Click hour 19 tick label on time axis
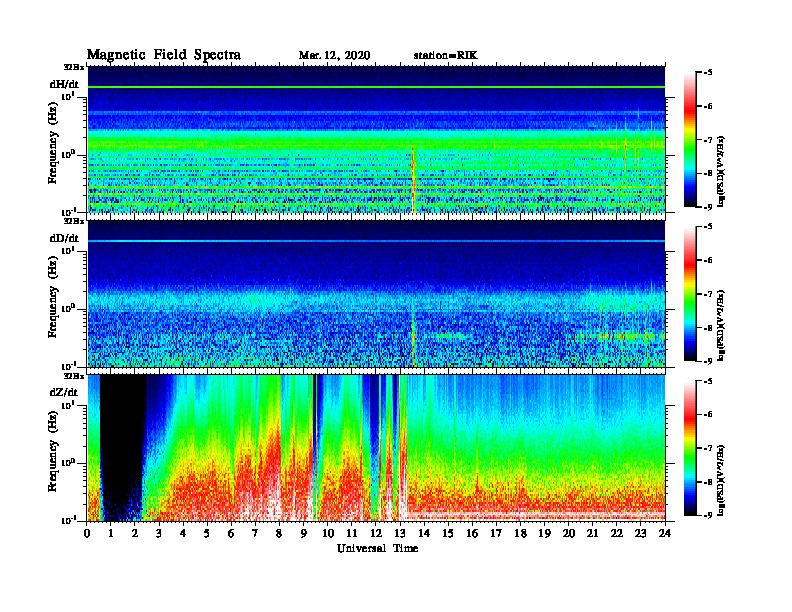The height and width of the screenshot is (612, 792). 544,534
